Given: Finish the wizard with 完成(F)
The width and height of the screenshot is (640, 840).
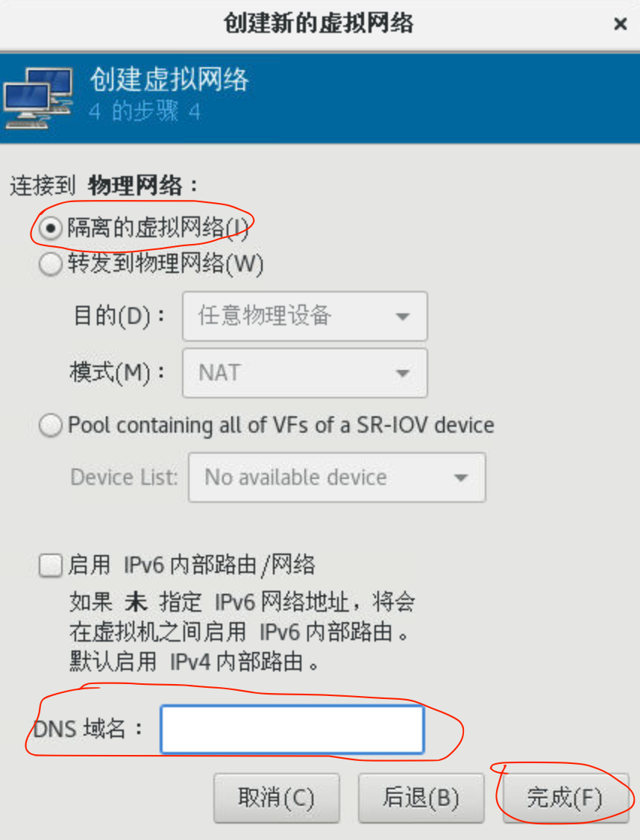Looking at the screenshot, I should point(565,797).
